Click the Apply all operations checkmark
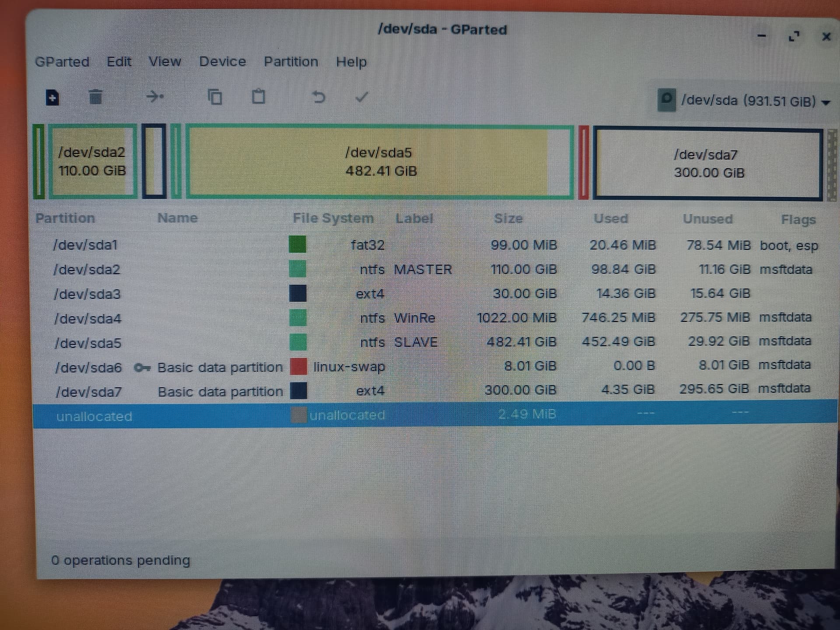This screenshot has height=630, width=840. [x=362, y=97]
